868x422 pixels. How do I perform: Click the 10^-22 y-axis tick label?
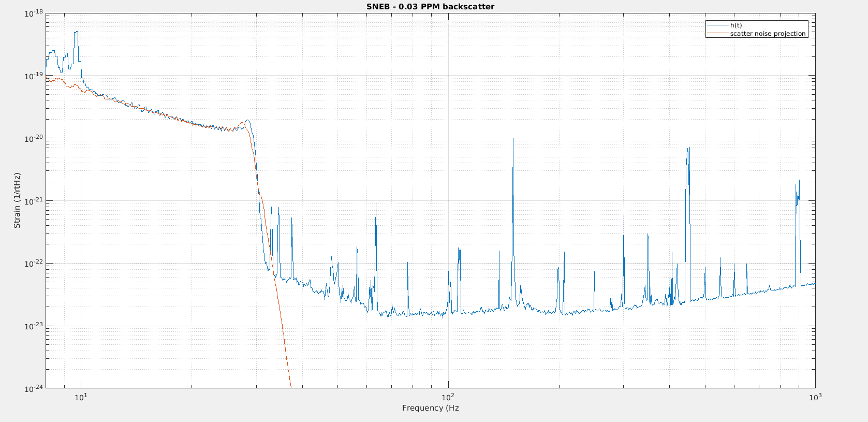[34, 264]
